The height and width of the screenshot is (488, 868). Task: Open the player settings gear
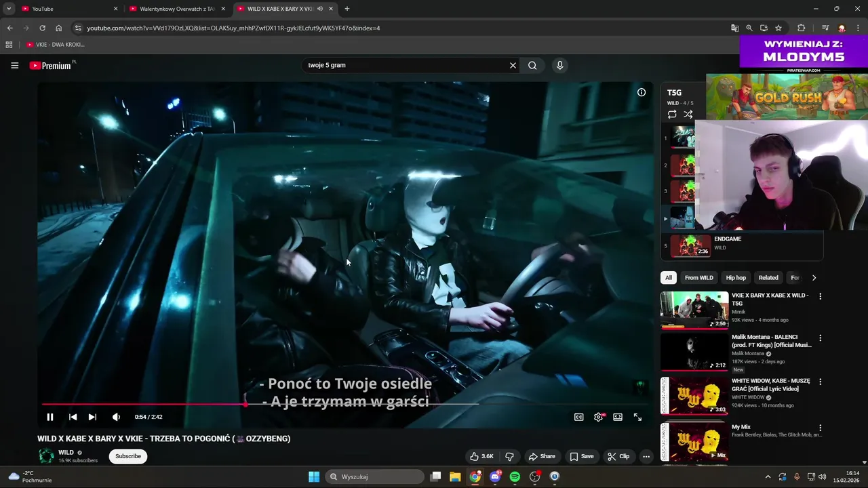click(x=599, y=417)
